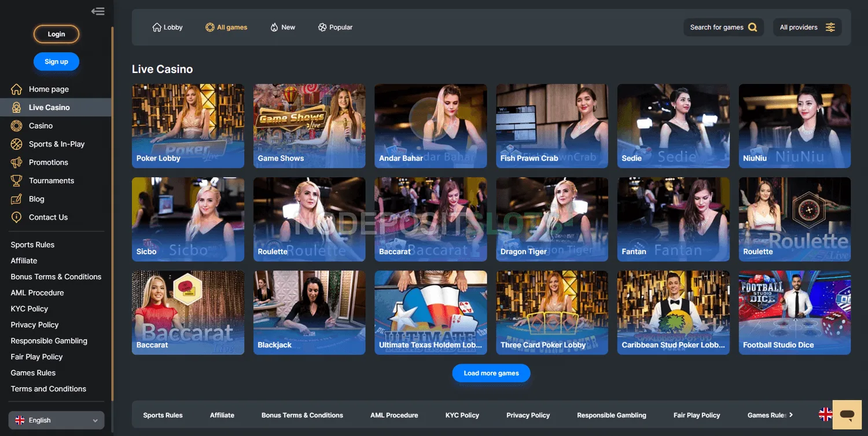
Task: Open the All providers filter
Action: pyautogui.click(x=830, y=27)
